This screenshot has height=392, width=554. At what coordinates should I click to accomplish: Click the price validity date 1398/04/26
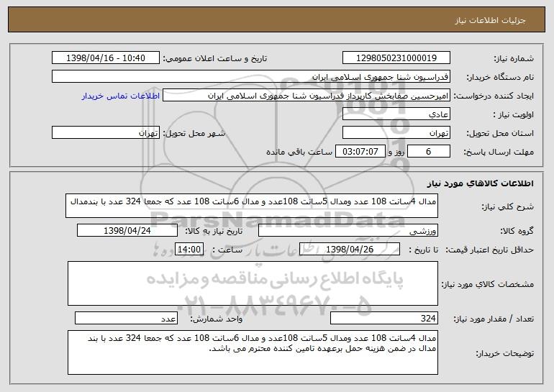350,250
